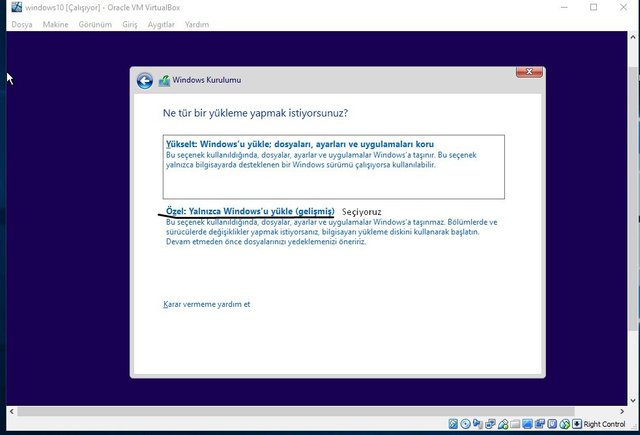Viewport: 640px width, 435px height.
Task: Click the mouse integration status icon
Action: tap(565, 424)
